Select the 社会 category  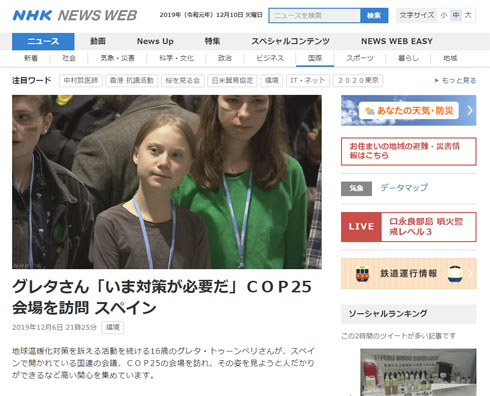click(69, 58)
